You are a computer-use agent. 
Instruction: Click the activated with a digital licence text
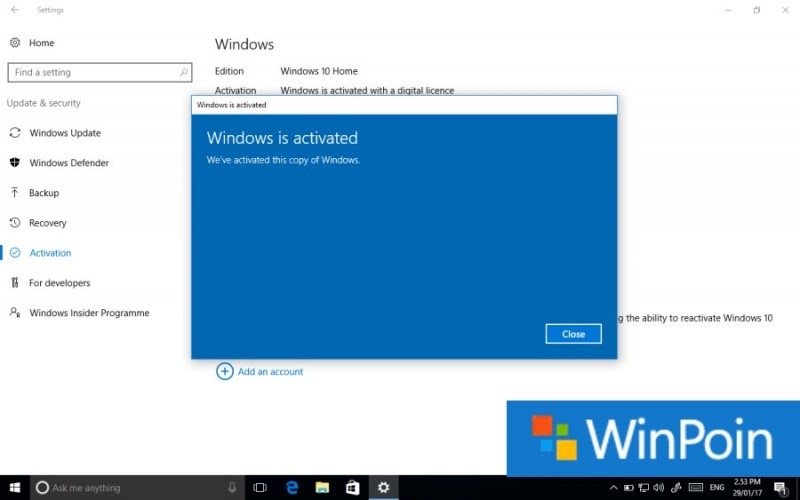(367, 90)
